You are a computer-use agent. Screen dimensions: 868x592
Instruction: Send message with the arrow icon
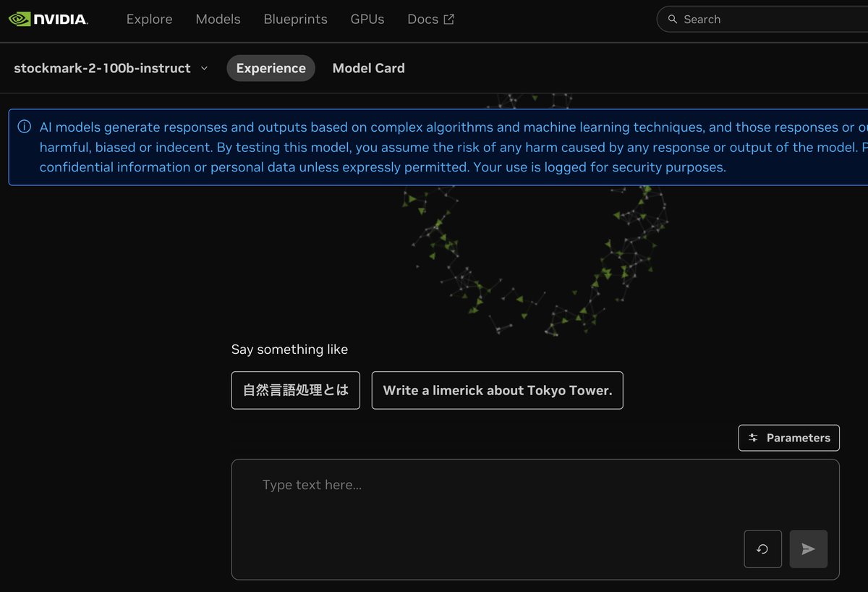click(x=809, y=549)
